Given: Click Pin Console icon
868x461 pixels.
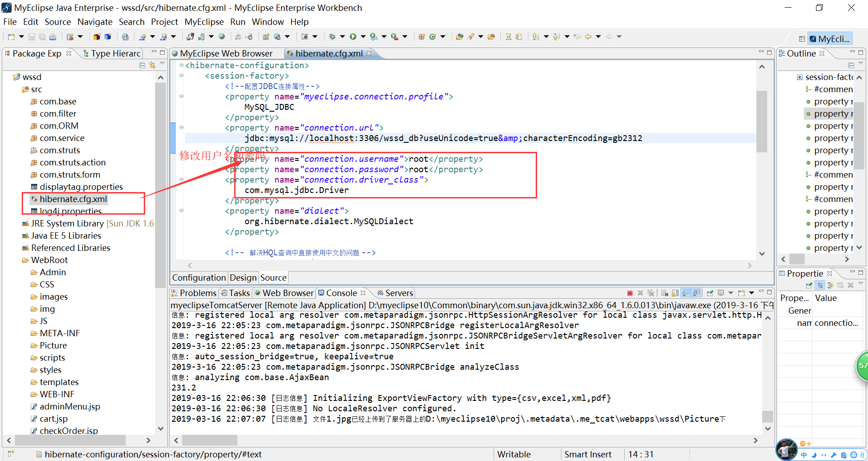Looking at the screenshot, I should pos(710,293).
